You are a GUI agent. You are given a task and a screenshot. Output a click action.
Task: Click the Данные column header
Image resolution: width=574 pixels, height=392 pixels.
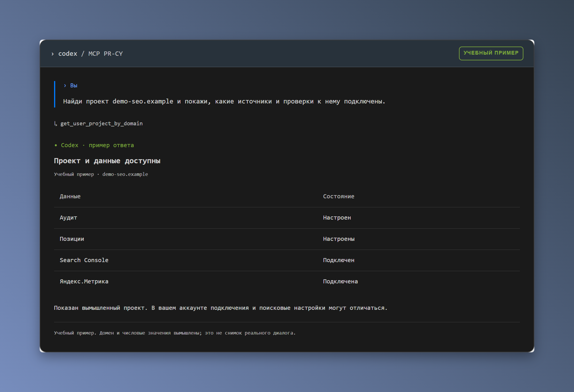tap(70, 197)
